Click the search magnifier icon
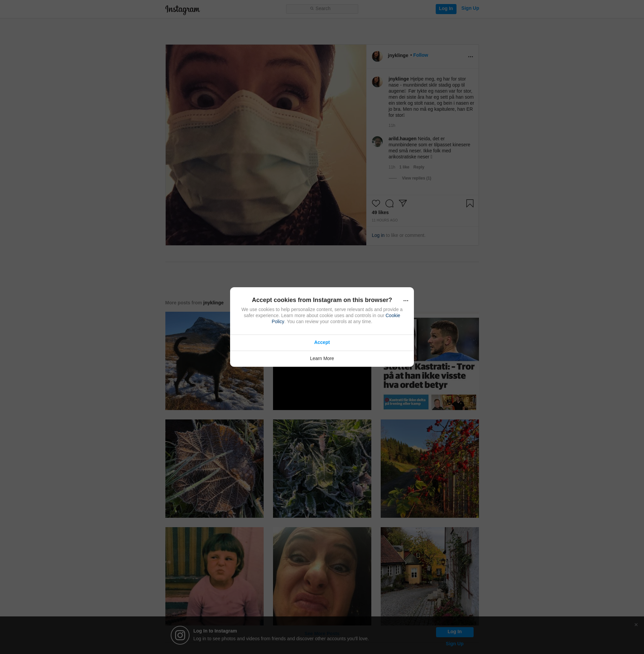This screenshot has height=654, width=644. point(312,8)
